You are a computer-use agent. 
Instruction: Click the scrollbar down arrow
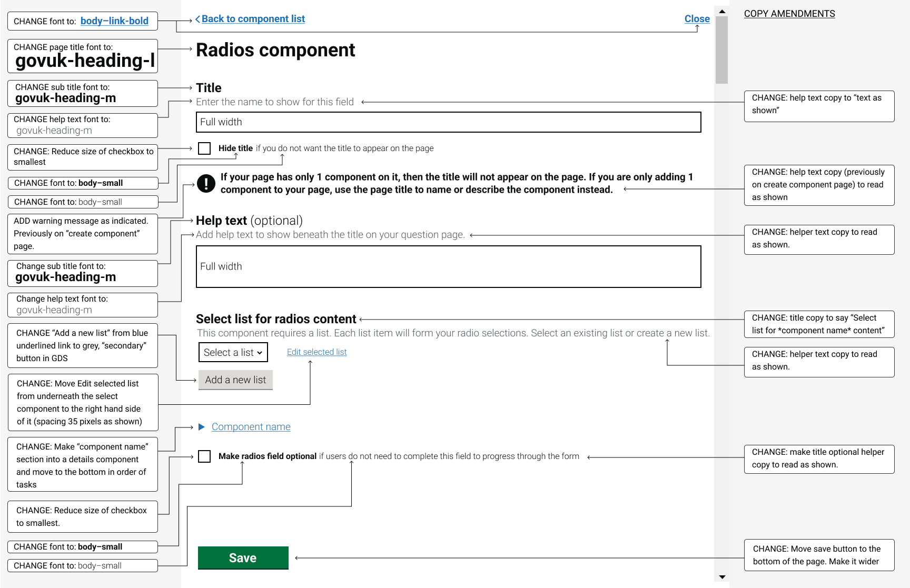pyautogui.click(x=721, y=577)
